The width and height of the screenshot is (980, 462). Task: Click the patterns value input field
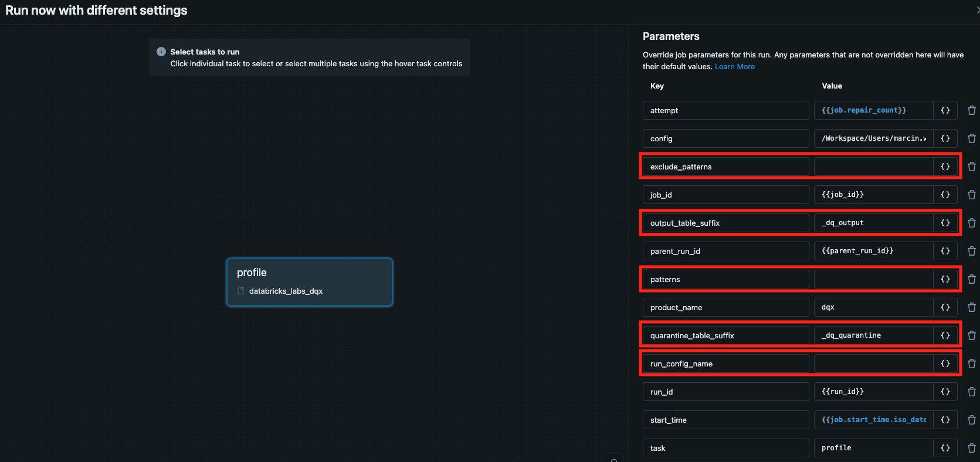tap(873, 279)
